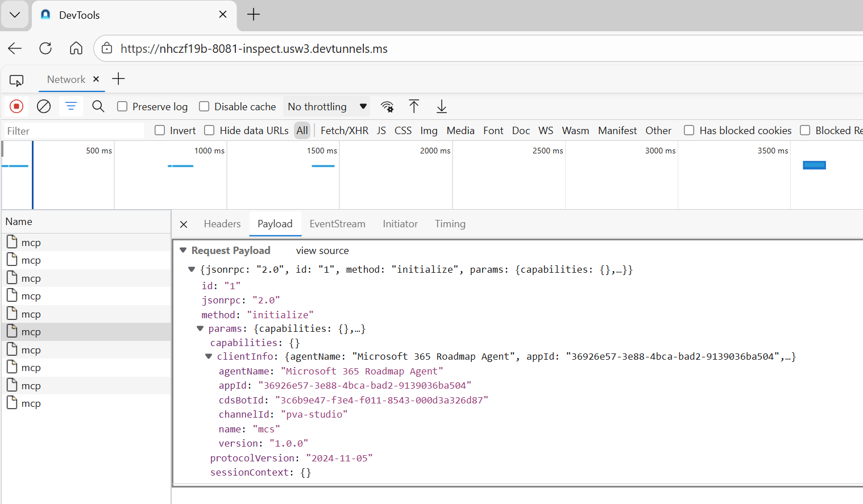Image resolution: width=863 pixels, height=504 pixels.
Task: Open the Timing tab
Action: pos(450,224)
